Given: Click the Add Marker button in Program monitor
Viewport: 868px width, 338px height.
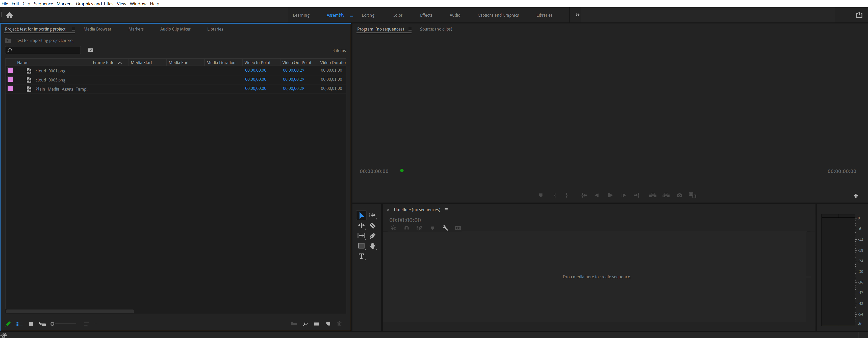Looking at the screenshot, I should pos(541,195).
